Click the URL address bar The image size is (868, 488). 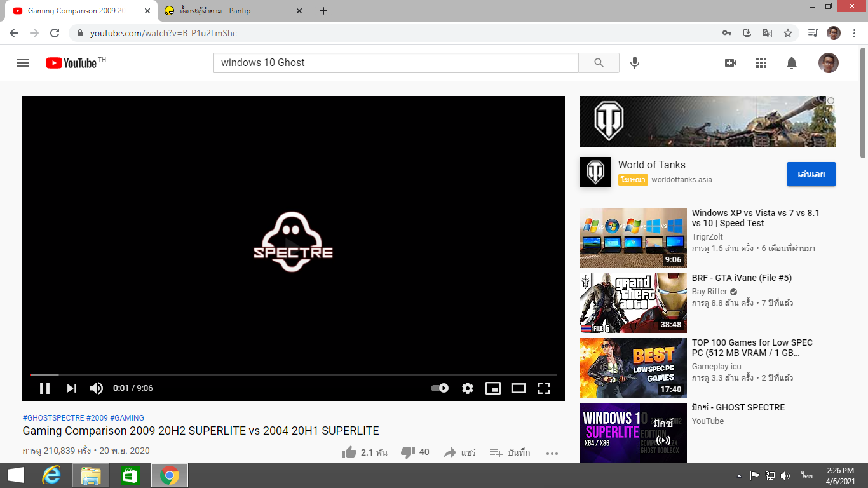(x=394, y=33)
